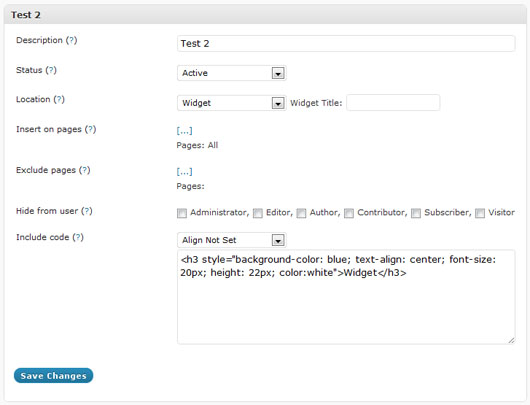The image size is (530, 405).
Task: Show help for Location field
Action: point(59,99)
